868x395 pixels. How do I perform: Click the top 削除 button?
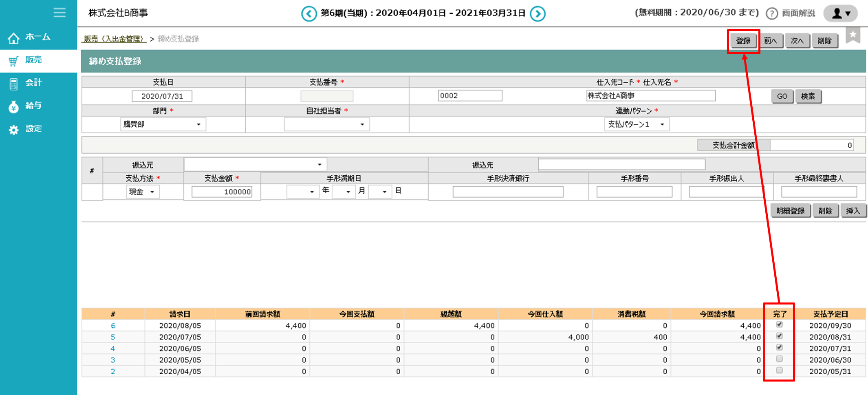(825, 41)
